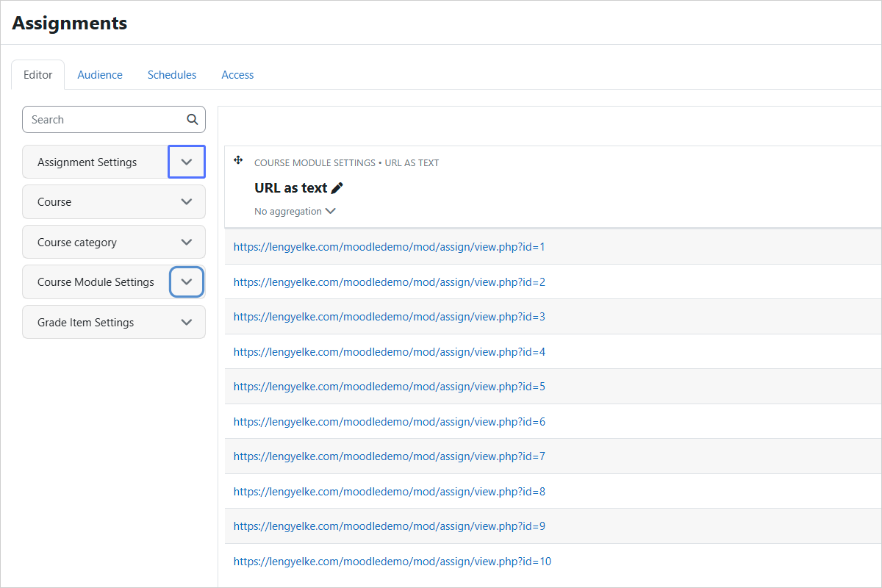Screen dimensions: 882x588
Task: Click the Course Module Settings label
Action: tap(96, 282)
